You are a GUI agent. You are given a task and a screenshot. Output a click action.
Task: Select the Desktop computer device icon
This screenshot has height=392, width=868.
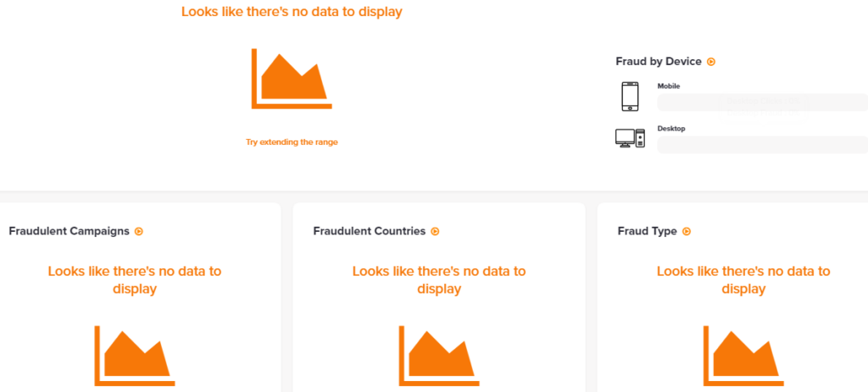(x=630, y=138)
